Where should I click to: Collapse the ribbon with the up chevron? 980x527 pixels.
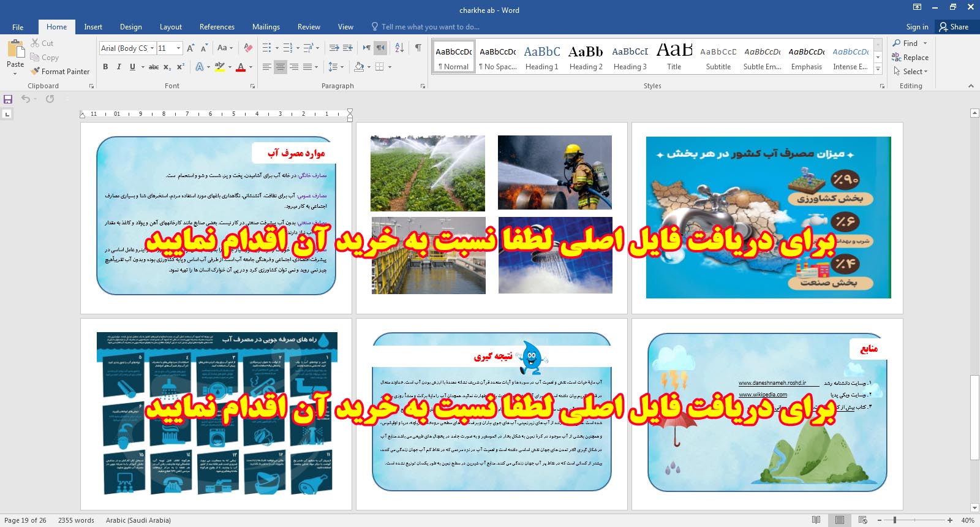point(971,86)
